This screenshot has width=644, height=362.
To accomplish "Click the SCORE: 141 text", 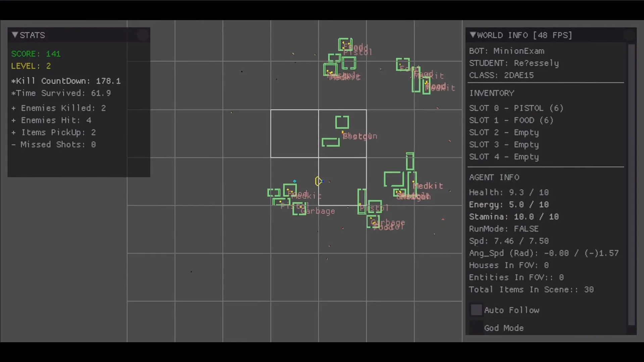I will (36, 54).
